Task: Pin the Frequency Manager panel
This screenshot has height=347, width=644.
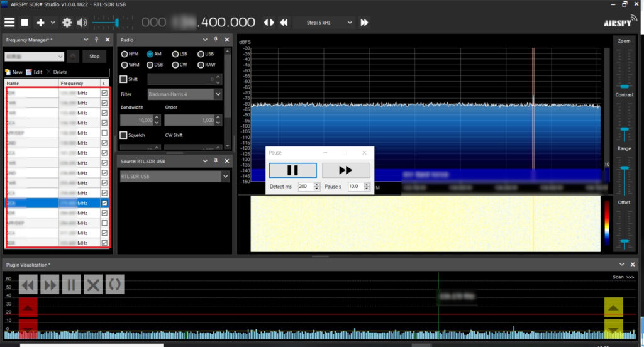Action: [96, 40]
